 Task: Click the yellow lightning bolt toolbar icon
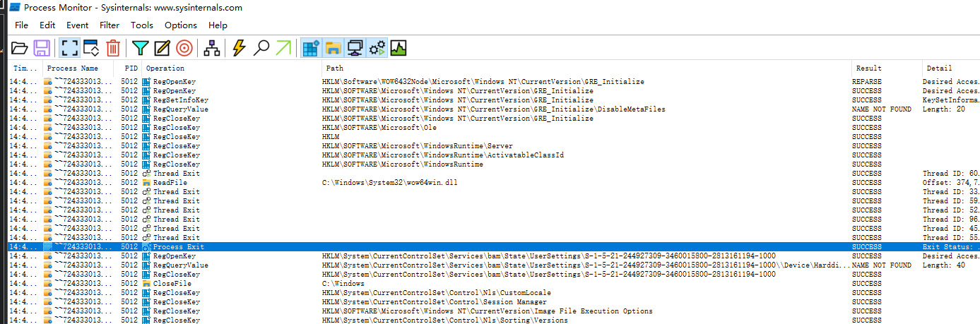tap(239, 48)
